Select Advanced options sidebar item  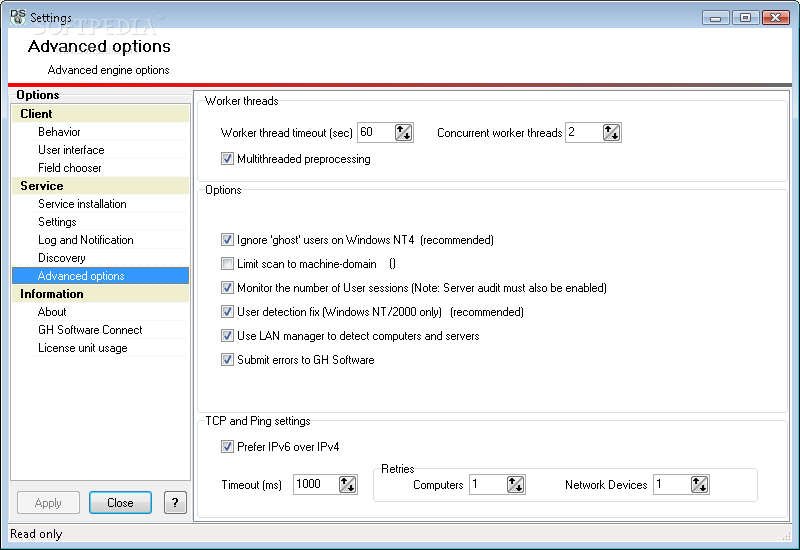coord(101,276)
